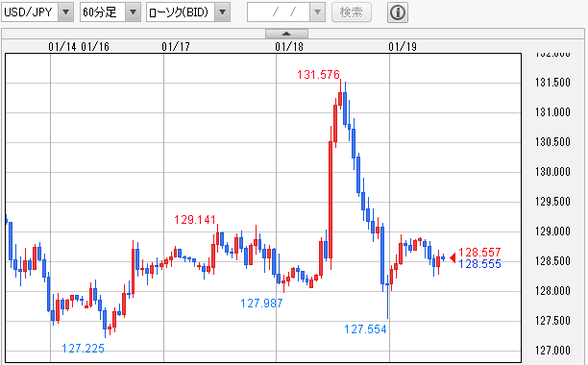
Task: Open the date picker dropdown arrow
Action: pos(317,12)
